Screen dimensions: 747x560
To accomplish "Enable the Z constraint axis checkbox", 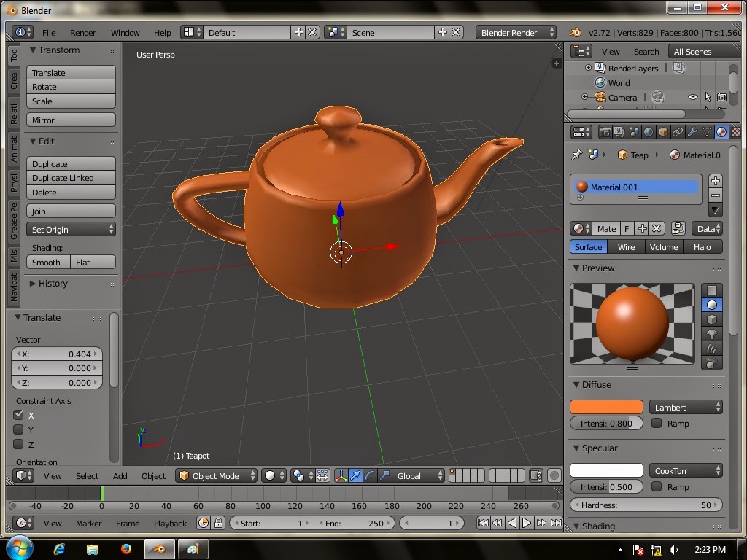I will (18, 444).
